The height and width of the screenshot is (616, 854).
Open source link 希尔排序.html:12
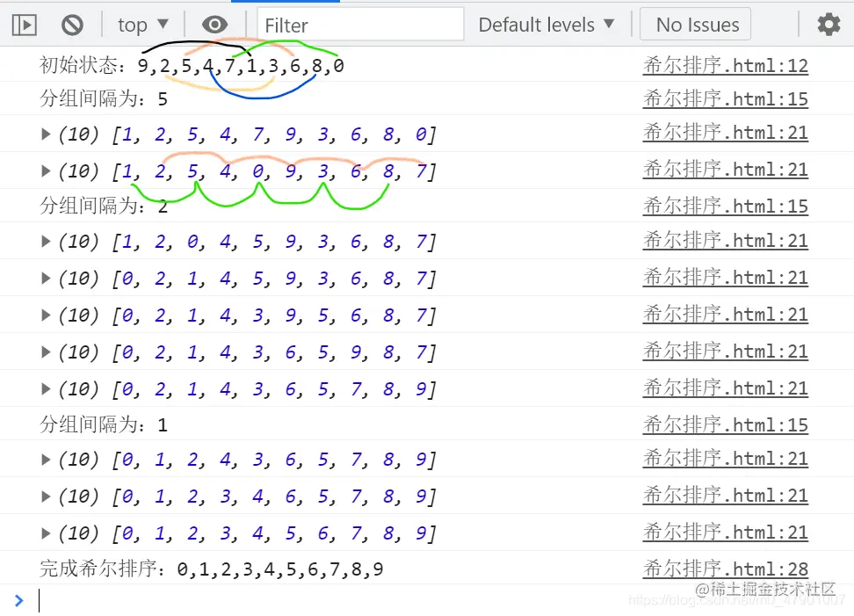pos(726,65)
